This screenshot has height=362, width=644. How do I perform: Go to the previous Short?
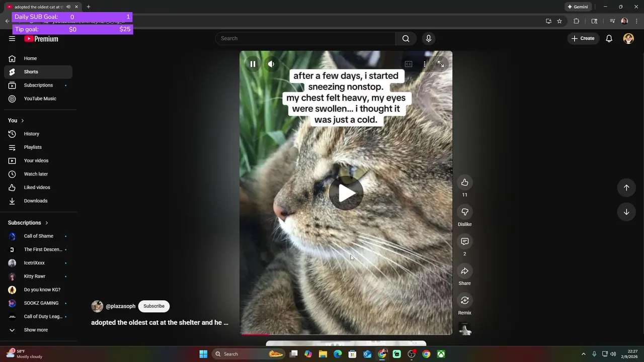coord(626,188)
